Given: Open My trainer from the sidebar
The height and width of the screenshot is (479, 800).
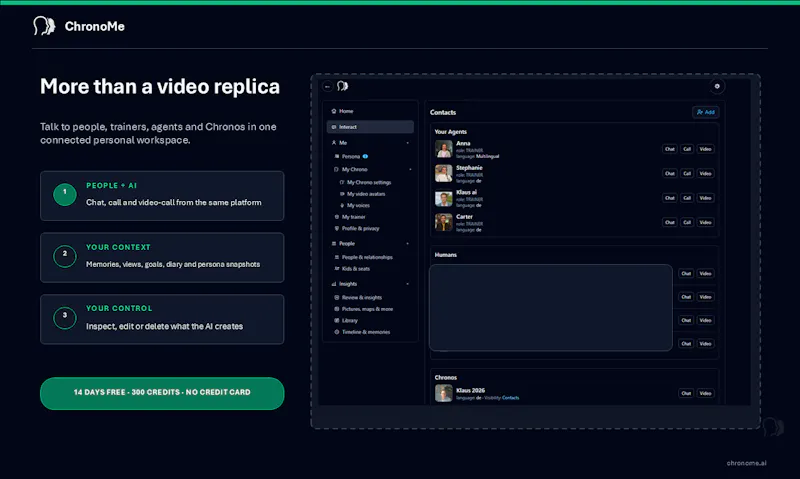Looking at the screenshot, I should [354, 217].
